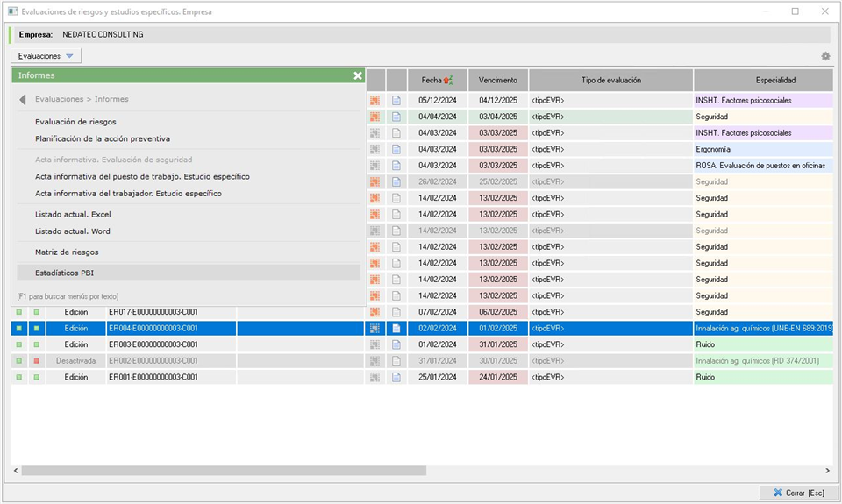Screen dimensions: 842x504
Task: Click the sort icon in the Fecha header
Action: click(x=449, y=81)
